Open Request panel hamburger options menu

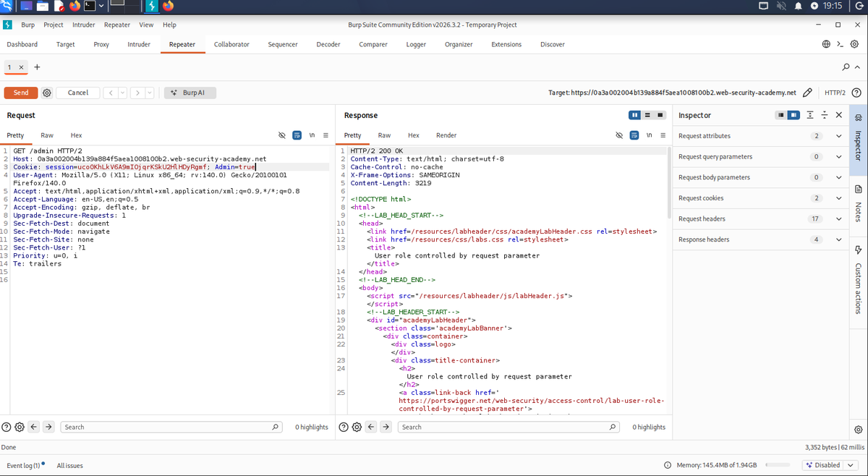point(325,135)
